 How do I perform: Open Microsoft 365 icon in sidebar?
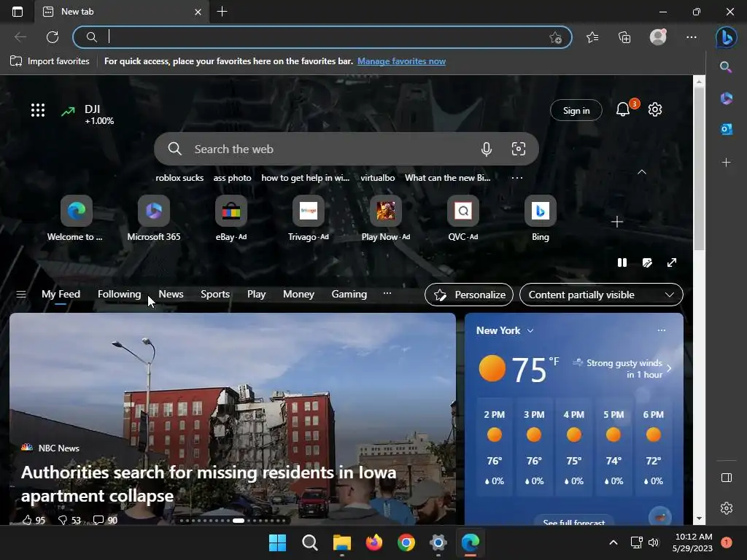click(x=726, y=98)
